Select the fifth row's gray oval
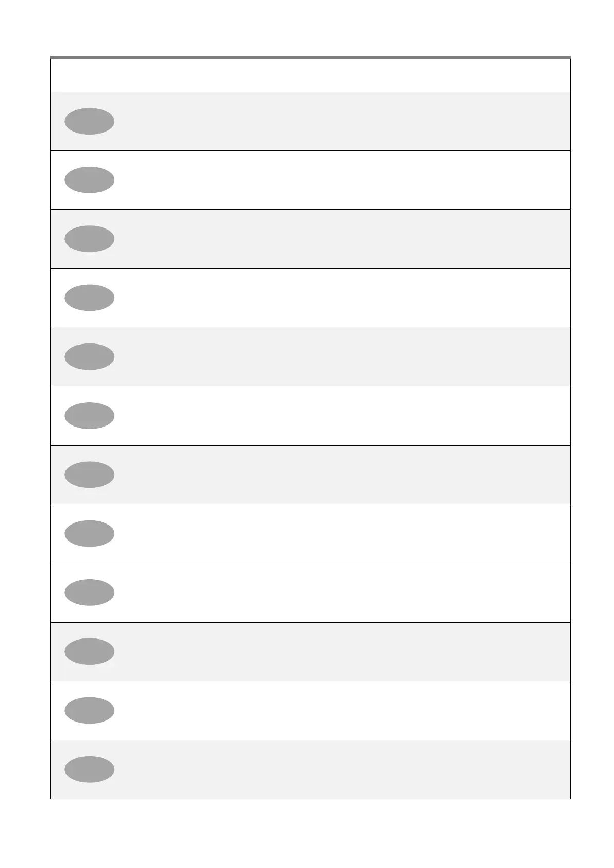Screen dimensions: 614x868 pos(89,356)
